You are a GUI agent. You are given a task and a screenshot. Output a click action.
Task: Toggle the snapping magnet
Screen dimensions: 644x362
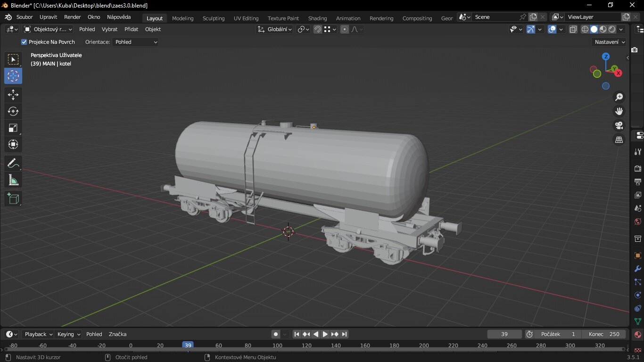[x=318, y=29]
